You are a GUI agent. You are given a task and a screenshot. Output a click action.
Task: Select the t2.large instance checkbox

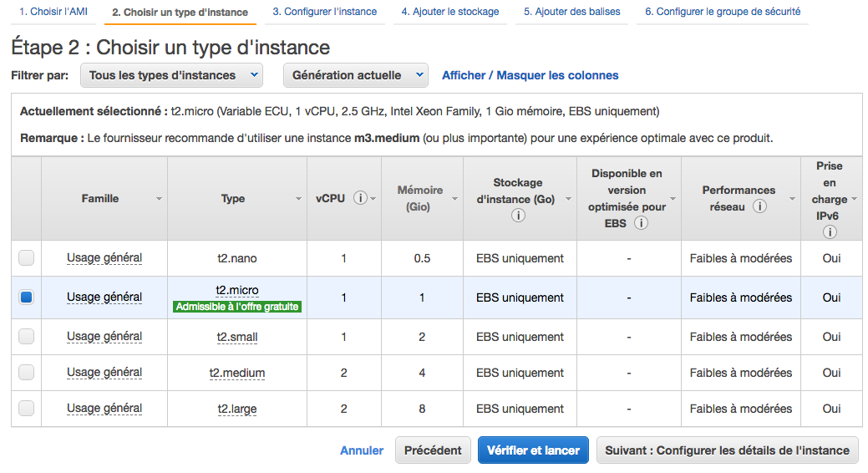coord(27,409)
